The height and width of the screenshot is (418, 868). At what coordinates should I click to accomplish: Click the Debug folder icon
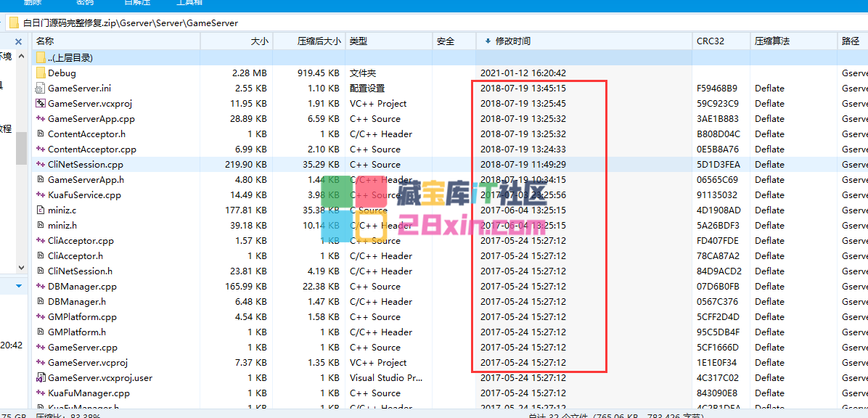coord(41,73)
